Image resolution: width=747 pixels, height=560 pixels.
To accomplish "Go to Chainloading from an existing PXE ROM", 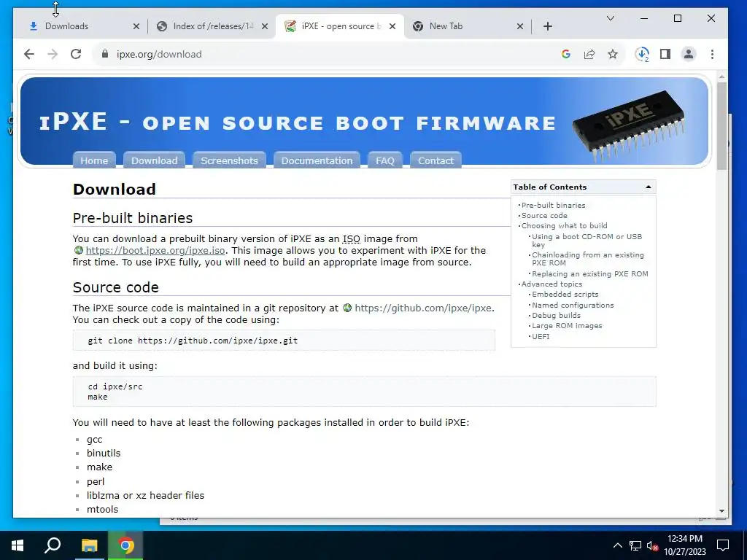I will [x=588, y=259].
